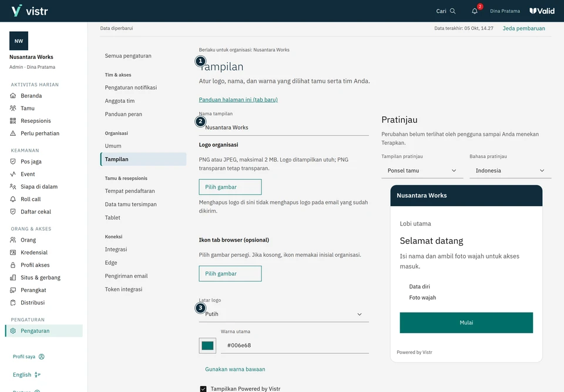Click the clipboard icon beside Distribusi

(x=13, y=303)
